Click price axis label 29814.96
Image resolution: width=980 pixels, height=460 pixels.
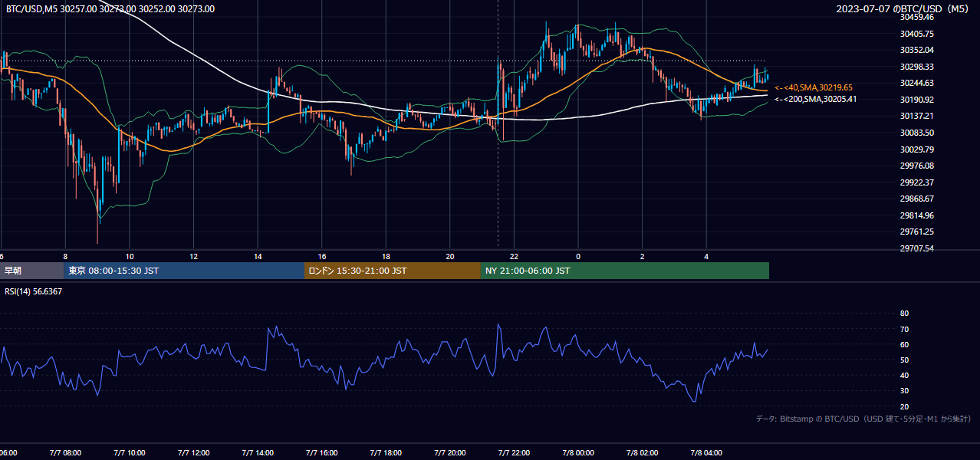(x=916, y=215)
